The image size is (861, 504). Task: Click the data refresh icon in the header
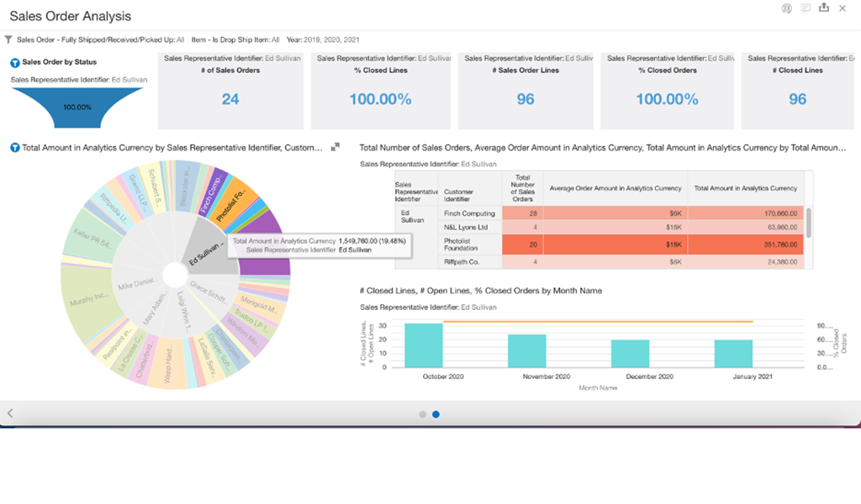(x=786, y=8)
